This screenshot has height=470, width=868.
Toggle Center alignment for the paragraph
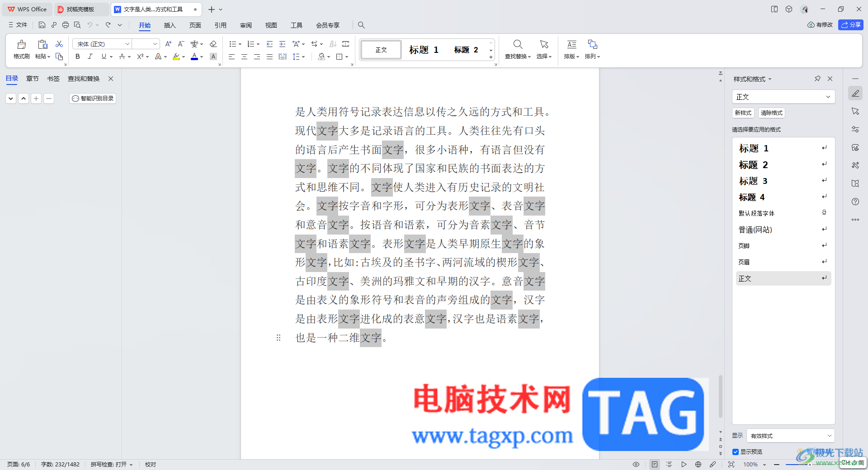(244, 56)
